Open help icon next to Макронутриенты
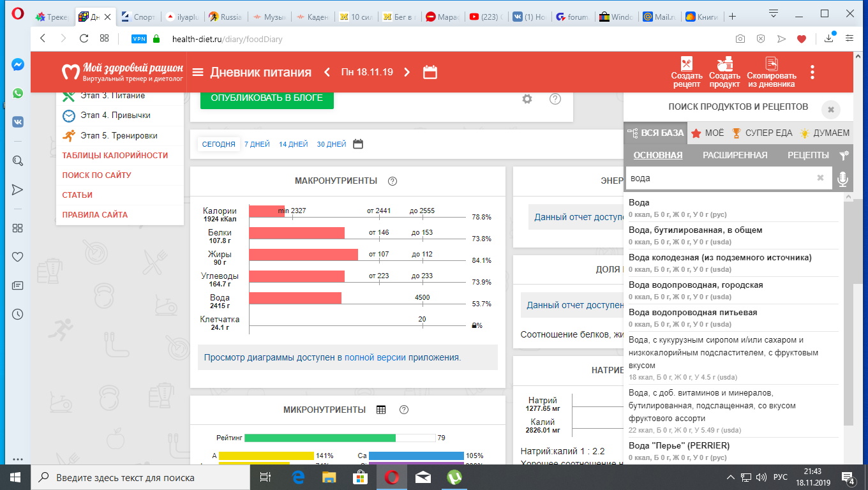The image size is (868, 490). pyautogui.click(x=393, y=181)
